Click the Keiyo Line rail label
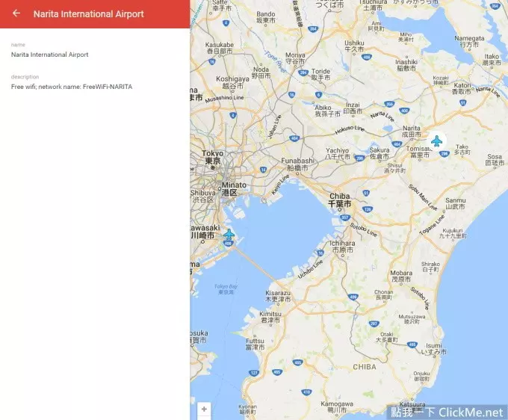Viewport: 508px width, 420px height. pos(280,185)
